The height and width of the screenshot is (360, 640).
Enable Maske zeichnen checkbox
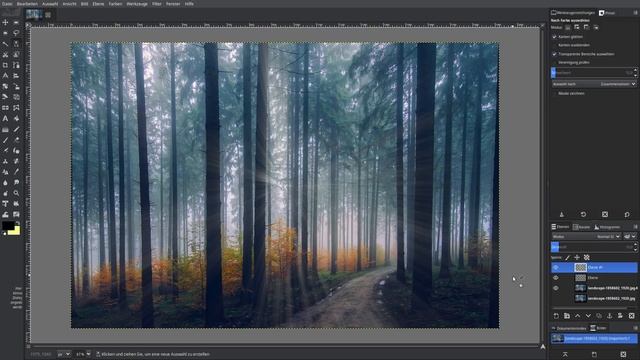click(554, 93)
